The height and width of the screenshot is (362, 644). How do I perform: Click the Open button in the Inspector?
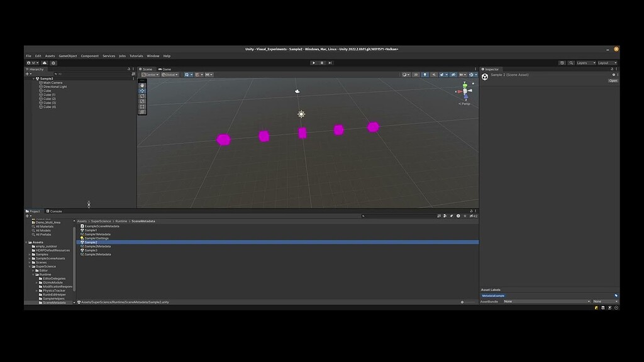(x=613, y=80)
